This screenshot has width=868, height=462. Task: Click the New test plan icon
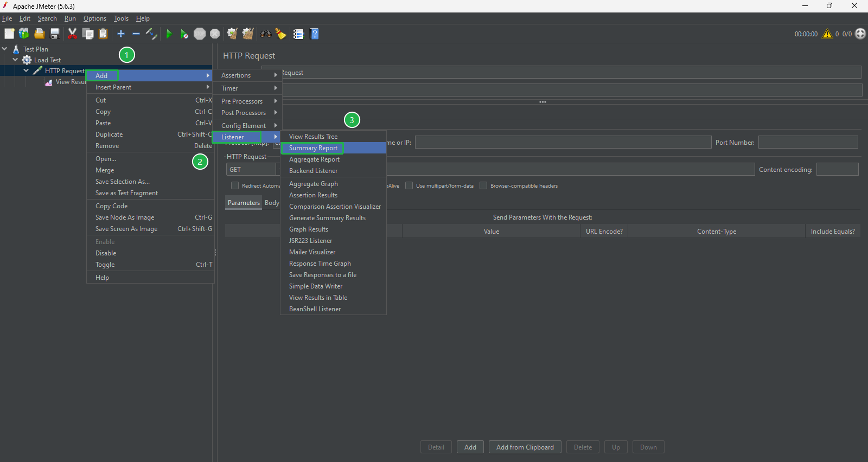[x=9, y=34]
